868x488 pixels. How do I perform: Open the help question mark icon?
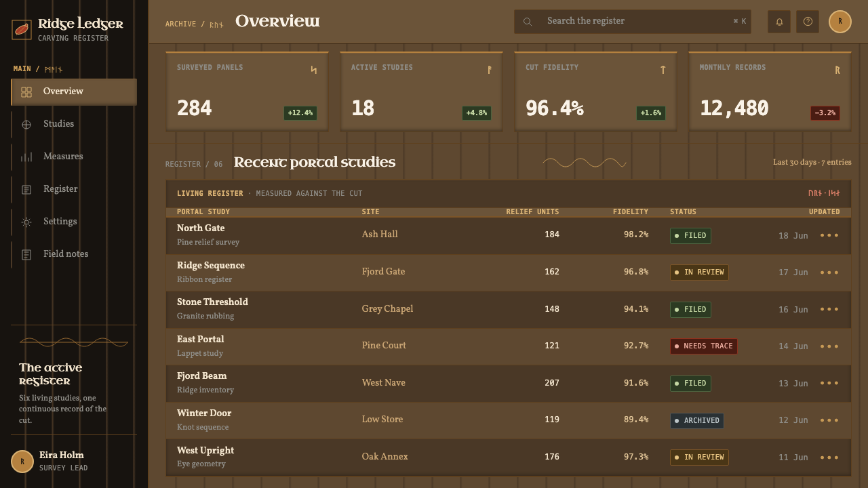pyautogui.click(x=808, y=22)
